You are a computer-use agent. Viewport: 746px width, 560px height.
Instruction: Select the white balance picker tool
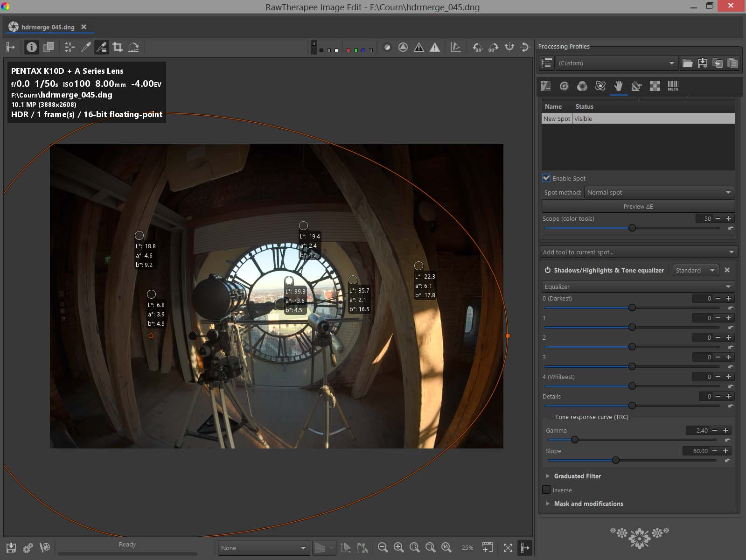click(86, 47)
